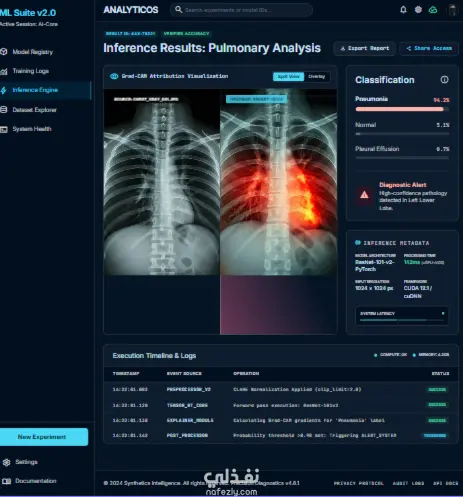The width and height of the screenshot is (463, 497).
Task: Open Dataset Explorer page
Action: point(35,110)
